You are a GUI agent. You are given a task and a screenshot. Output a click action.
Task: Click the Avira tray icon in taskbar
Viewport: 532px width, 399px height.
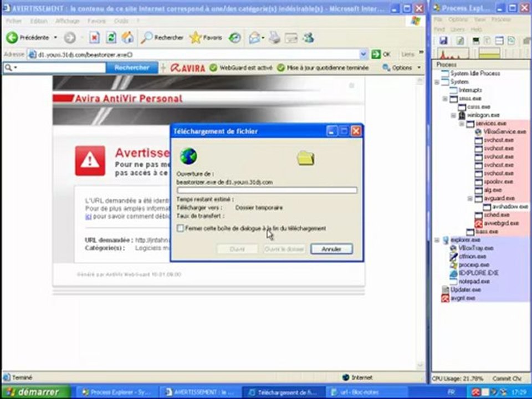475,392
